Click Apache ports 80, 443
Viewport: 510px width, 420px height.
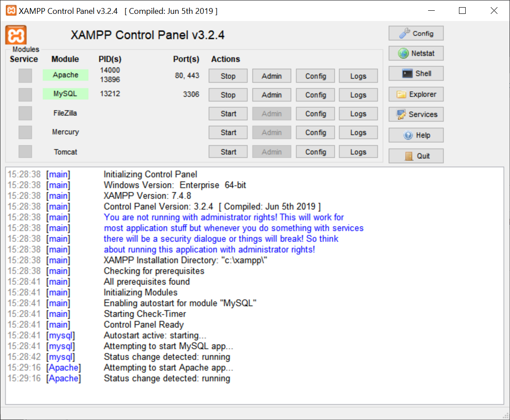pos(187,76)
